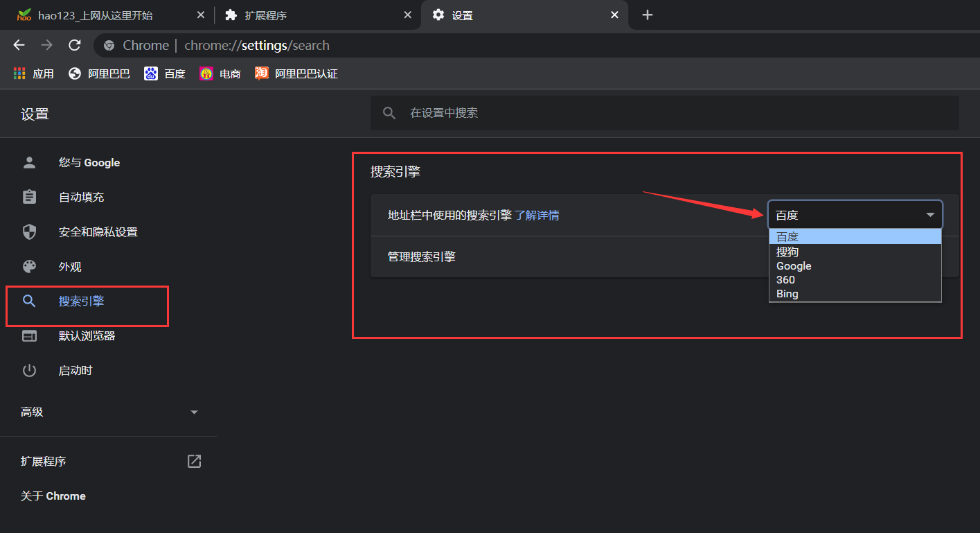This screenshot has width=980, height=533.
Task: Go to the 安全和隐私设置 section
Action: click(98, 231)
